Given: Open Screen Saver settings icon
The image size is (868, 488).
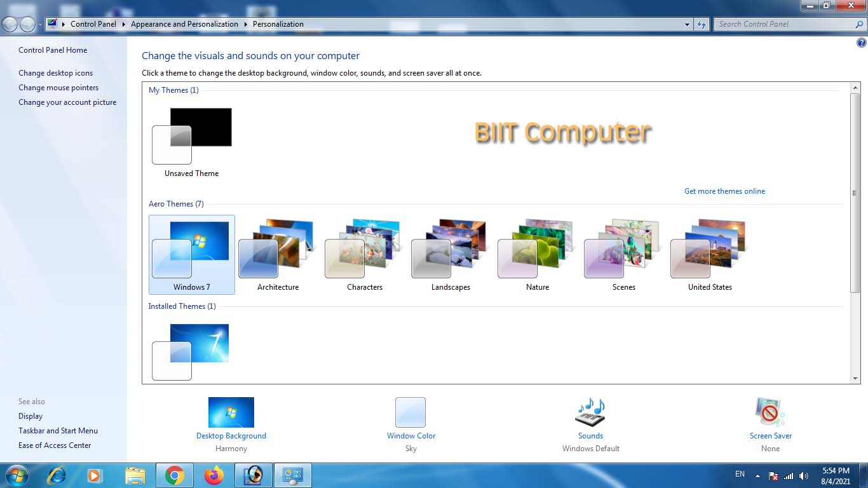Looking at the screenshot, I should pos(770,413).
